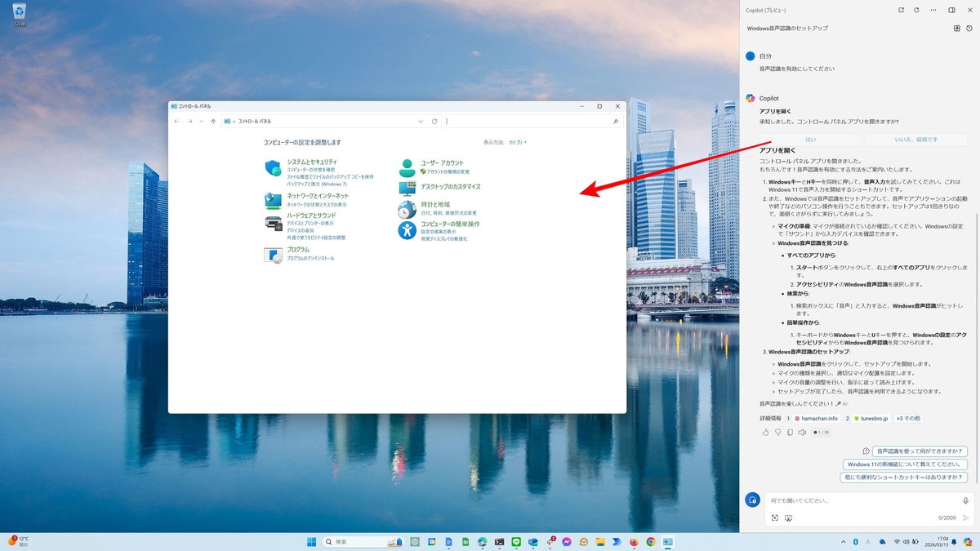The height and width of the screenshot is (551, 980).
Task: Click the microphone in Copilot input
Action: click(966, 500)
